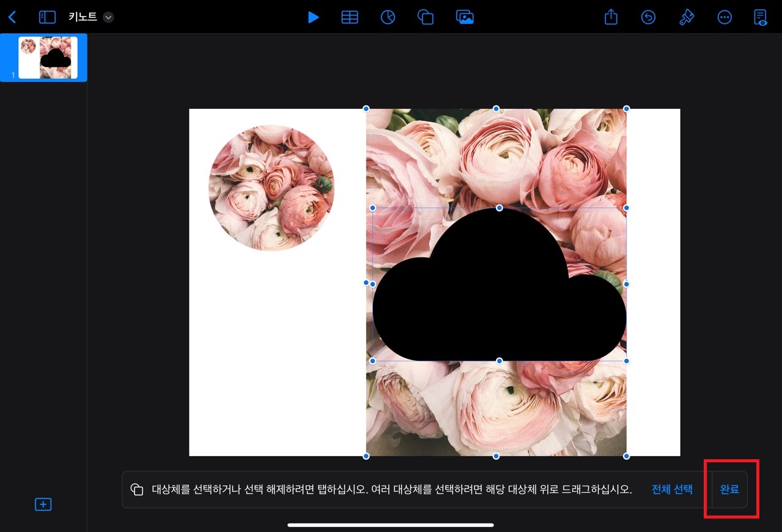The image size is (782, 532).
Task: Insert a chart from the toolbar
Action: 388,17
